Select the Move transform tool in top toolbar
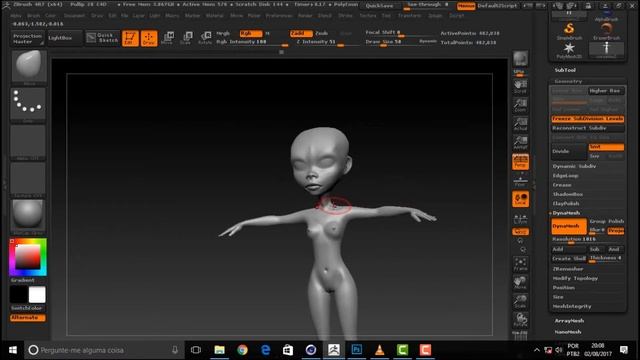The width and height of the screenshot is (640, 360). [x=167, y=38]
